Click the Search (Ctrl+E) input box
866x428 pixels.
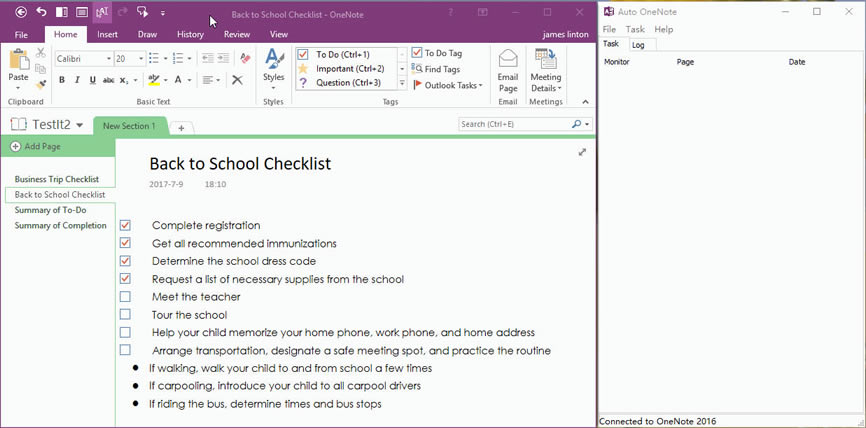(x=514, y=124)
